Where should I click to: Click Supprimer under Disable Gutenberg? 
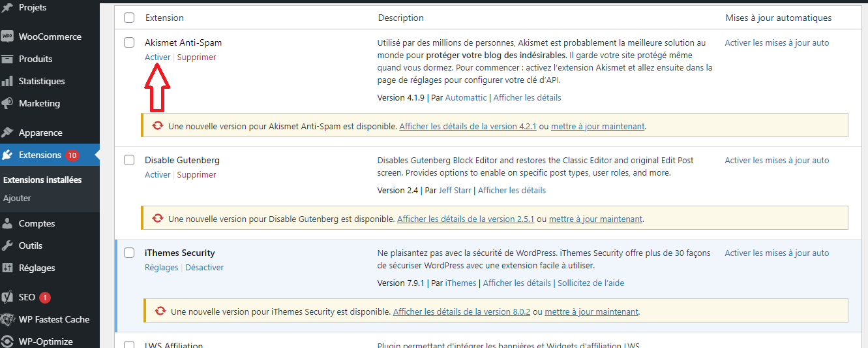196,174
